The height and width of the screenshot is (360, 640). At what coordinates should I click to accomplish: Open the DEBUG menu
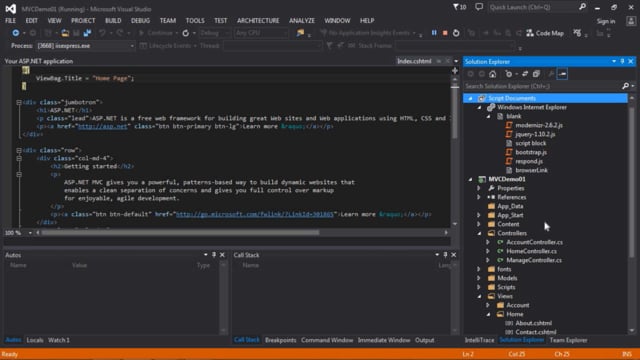point(140,20)
